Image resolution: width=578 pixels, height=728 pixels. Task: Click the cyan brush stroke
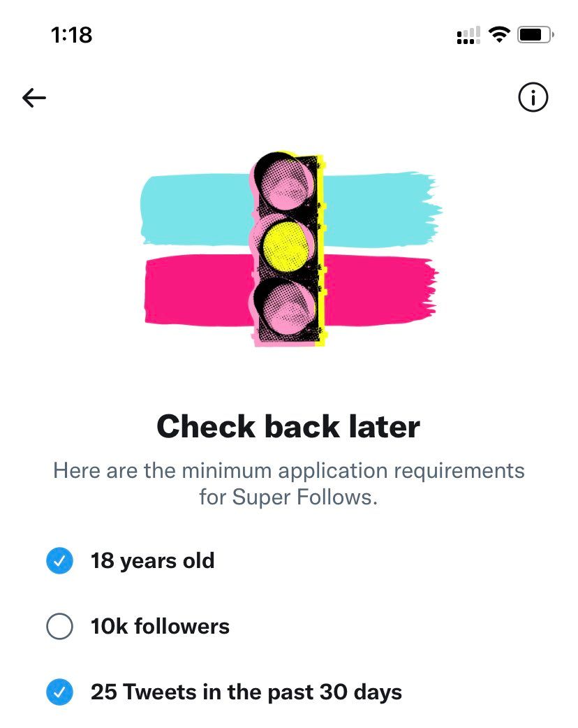tap(380, 208)
